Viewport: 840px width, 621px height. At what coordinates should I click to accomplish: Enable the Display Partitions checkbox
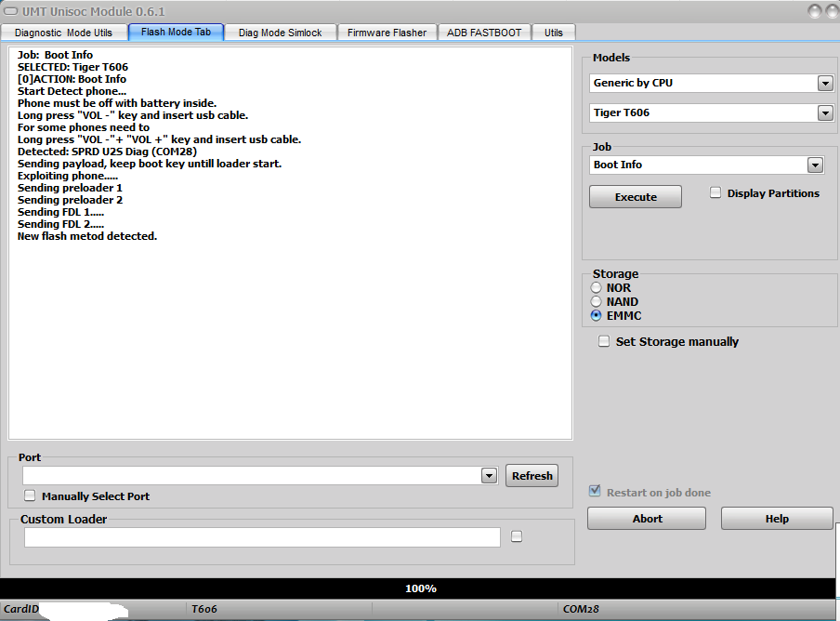click(715, 192)
